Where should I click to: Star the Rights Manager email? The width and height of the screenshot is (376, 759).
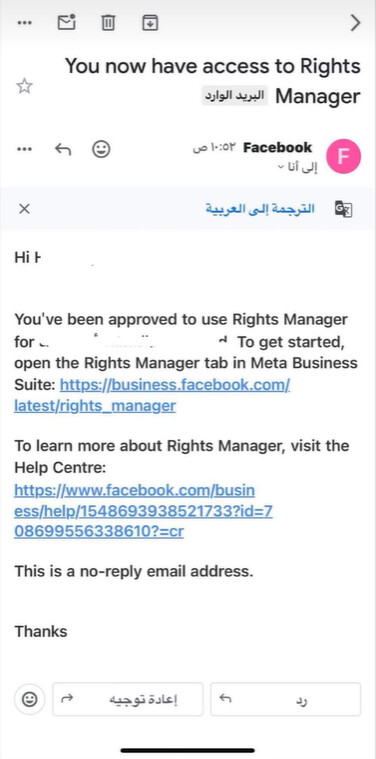(x=24, y=87)
